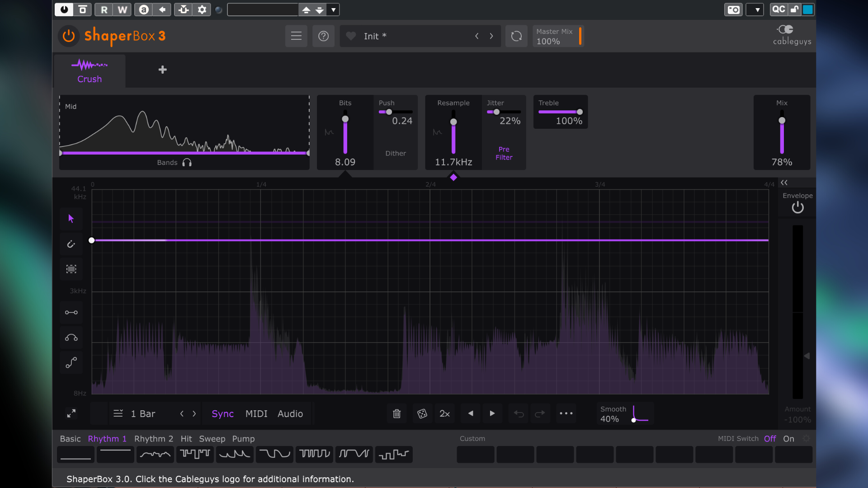Open the main hamburger menu
The width and height of the screenshot is (868, 488).
(296, 36)
